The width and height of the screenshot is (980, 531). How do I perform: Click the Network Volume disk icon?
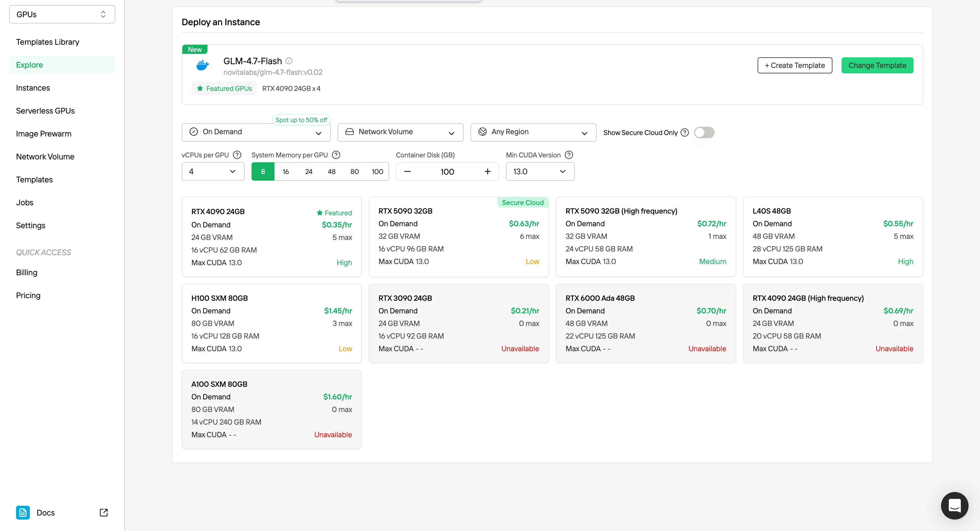[349, 132]
